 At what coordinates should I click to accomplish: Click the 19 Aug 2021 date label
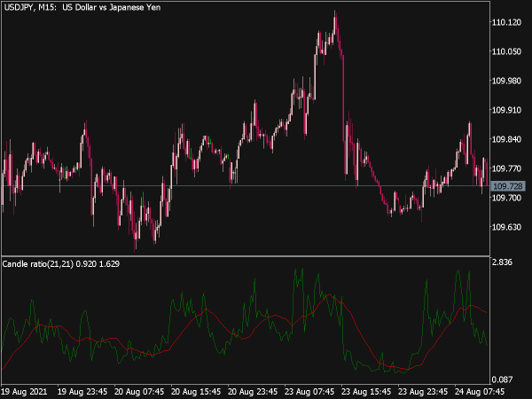tap(24, 391)
